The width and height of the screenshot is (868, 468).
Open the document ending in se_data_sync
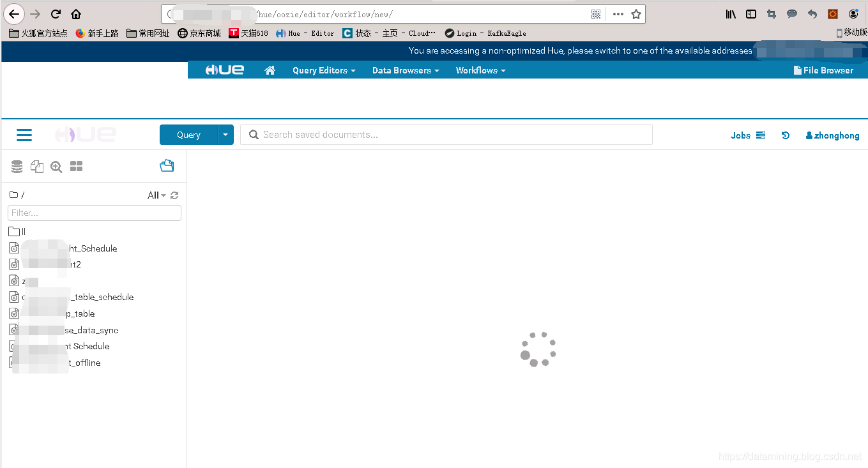(x=64, y=330)
